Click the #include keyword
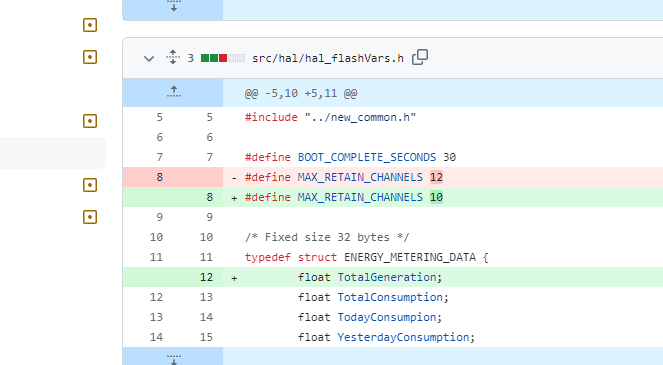The height and width of the screenshot is (365, 663). point(271,117)
